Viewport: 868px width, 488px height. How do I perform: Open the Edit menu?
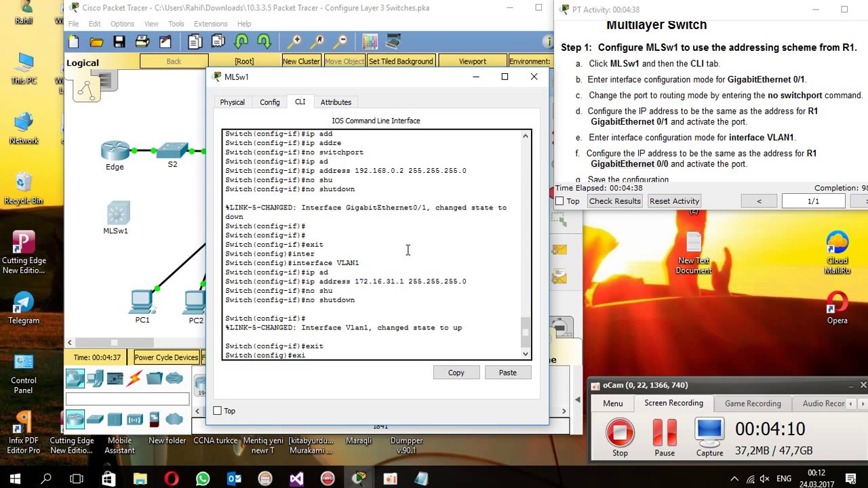coord(94,24)
